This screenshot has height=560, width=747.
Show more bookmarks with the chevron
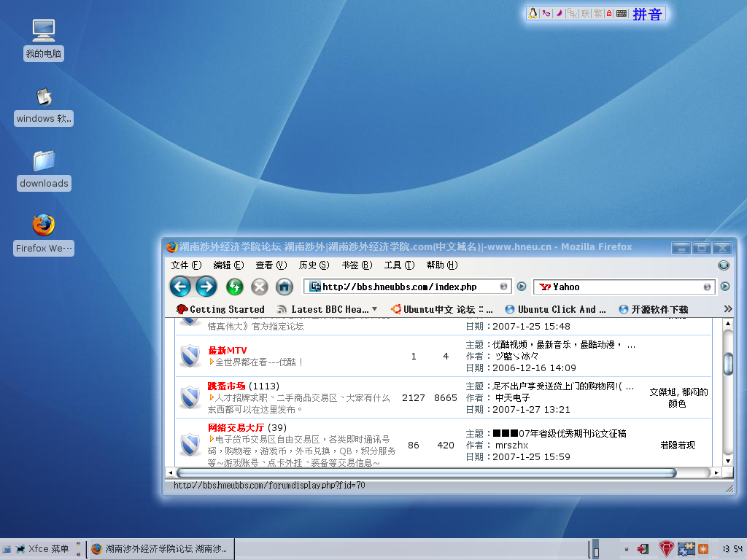point(727,309)
